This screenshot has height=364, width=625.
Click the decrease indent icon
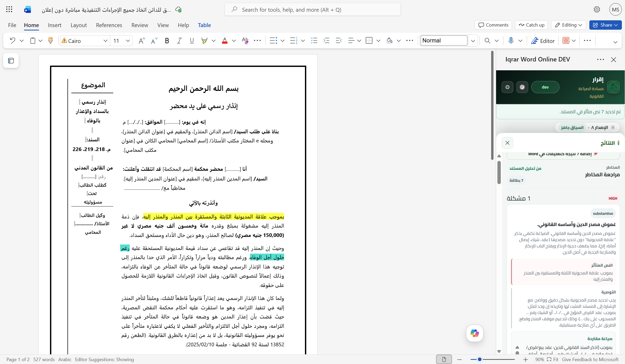tap(339, 41)
